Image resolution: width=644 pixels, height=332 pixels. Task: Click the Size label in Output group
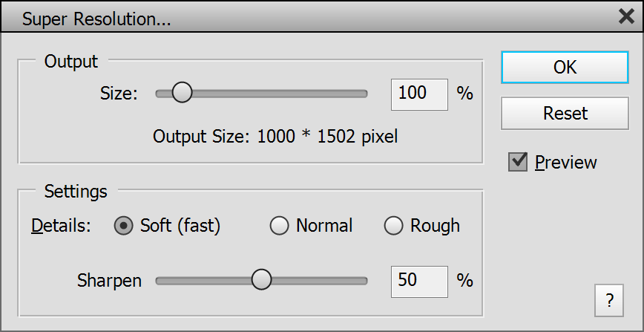[x=119, y=94]
